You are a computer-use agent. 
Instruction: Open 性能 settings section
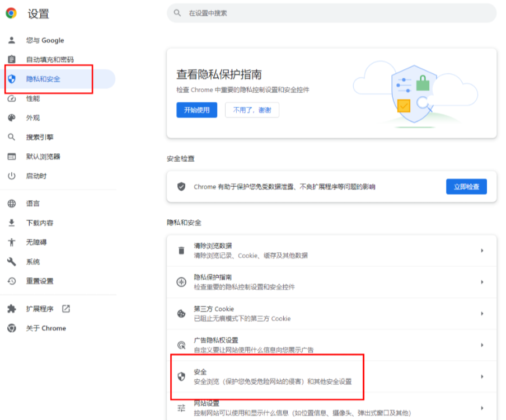(x=33, y=98)
